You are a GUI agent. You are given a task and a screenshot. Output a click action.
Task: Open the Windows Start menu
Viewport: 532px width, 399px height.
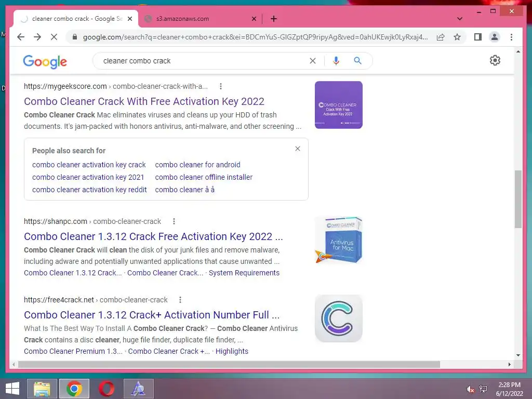(12, 389)
